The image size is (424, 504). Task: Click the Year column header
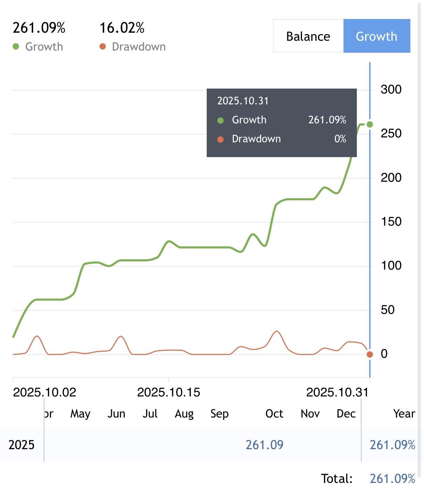404,414
